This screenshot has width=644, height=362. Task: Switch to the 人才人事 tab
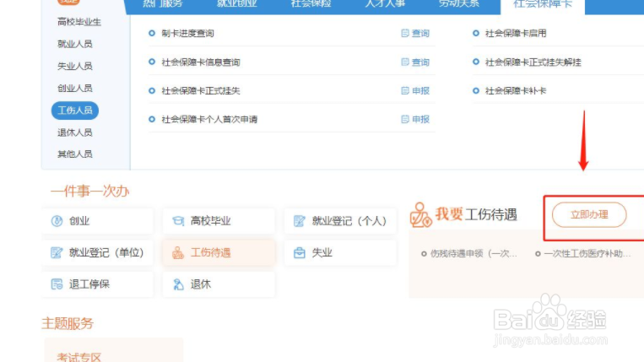[385, 4]
